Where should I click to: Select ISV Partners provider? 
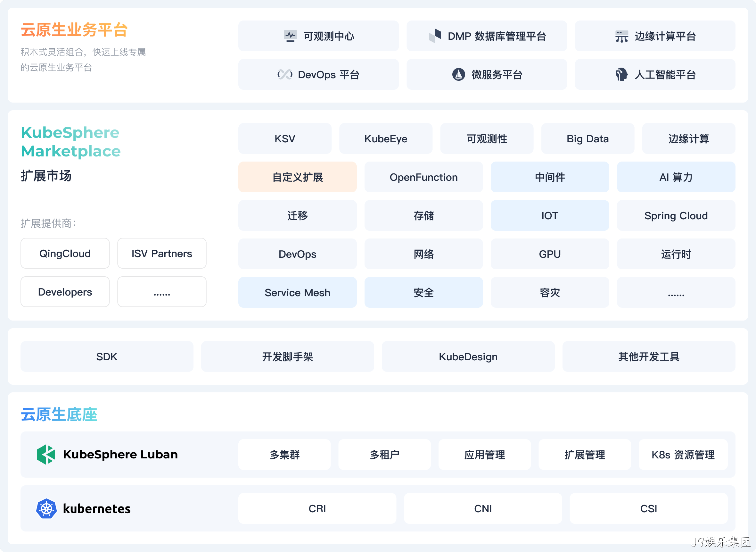(162, 253)
